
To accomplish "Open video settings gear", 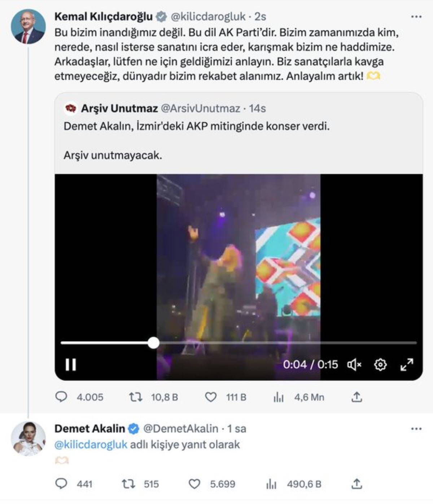I will [x=380, y=365].
